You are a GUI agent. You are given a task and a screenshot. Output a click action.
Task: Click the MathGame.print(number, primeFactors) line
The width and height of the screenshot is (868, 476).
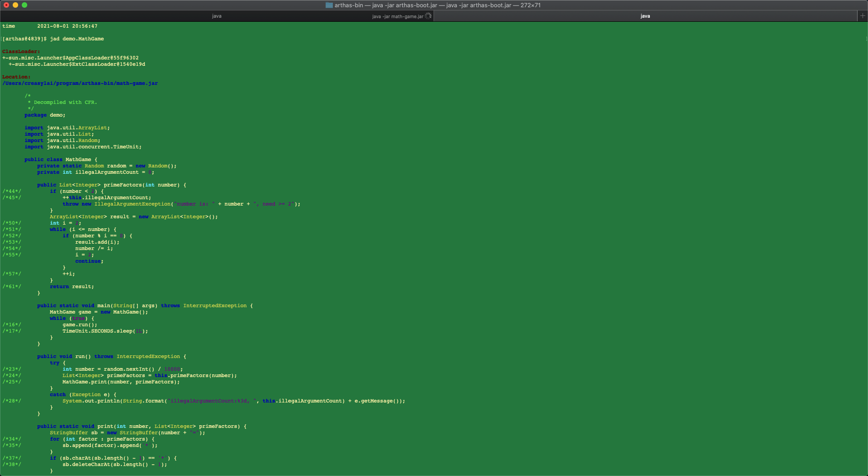[x=121, y=382]
